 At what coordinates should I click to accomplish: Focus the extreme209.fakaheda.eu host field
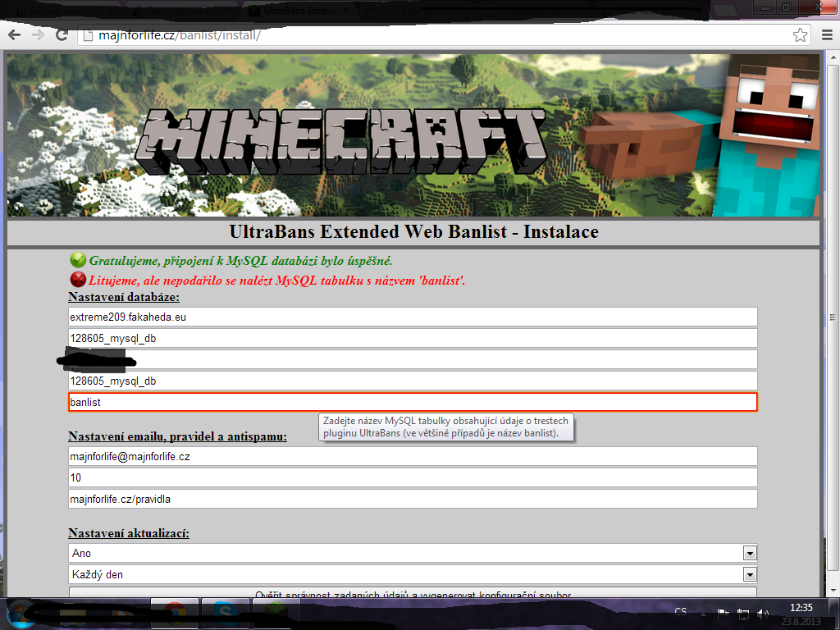pos(413,317)
